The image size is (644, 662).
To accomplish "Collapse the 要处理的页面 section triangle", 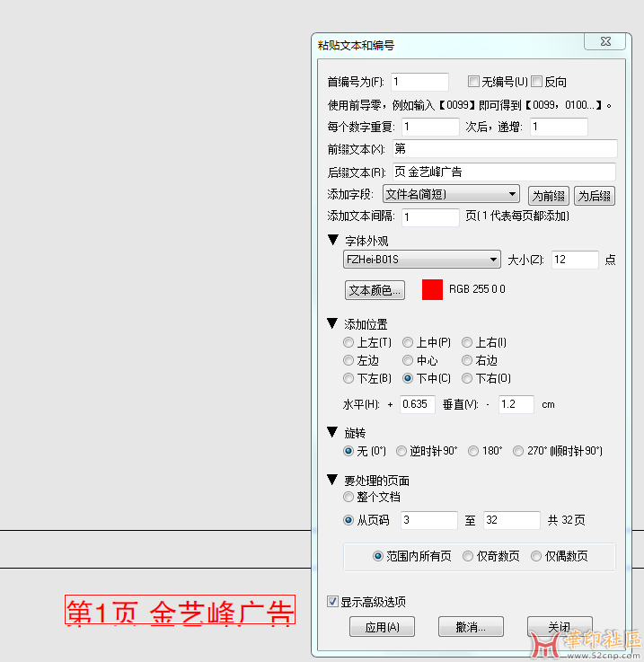I will tap(333, 481).
